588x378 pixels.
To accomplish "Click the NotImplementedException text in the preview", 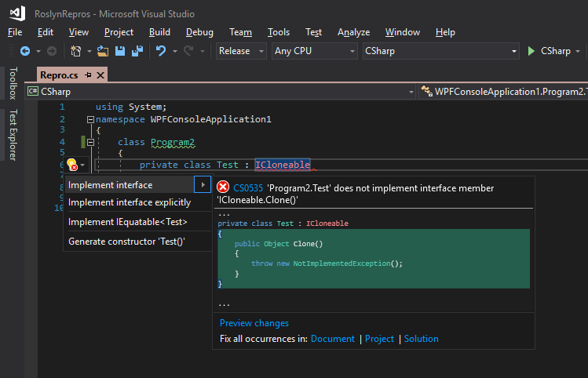I will click(x=341, y=264).
